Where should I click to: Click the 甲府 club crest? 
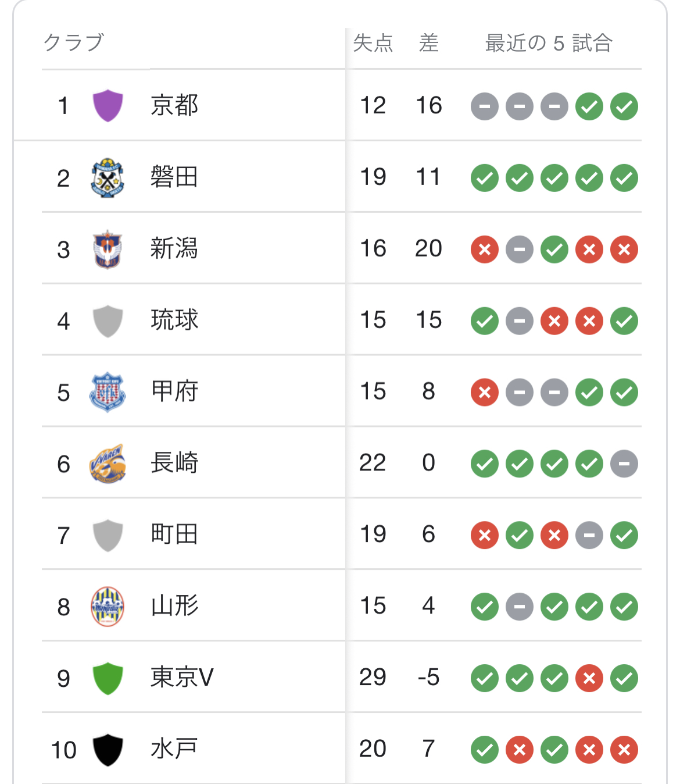[x=108, y=392]
